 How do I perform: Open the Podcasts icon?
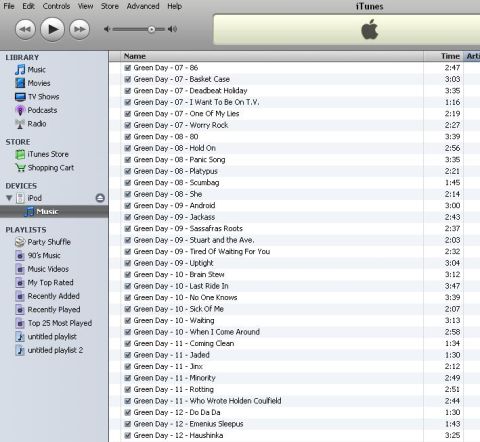(x=20, y=110)
